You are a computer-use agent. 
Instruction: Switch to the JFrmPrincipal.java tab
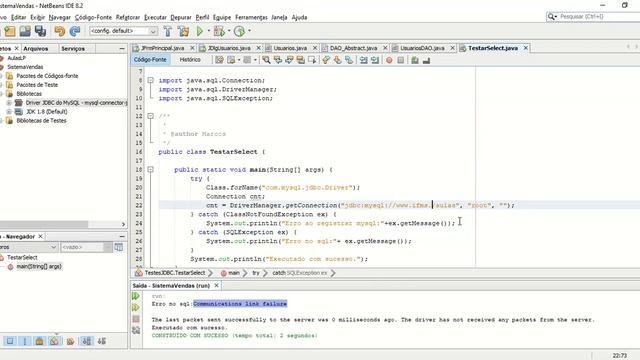point(162,48)
